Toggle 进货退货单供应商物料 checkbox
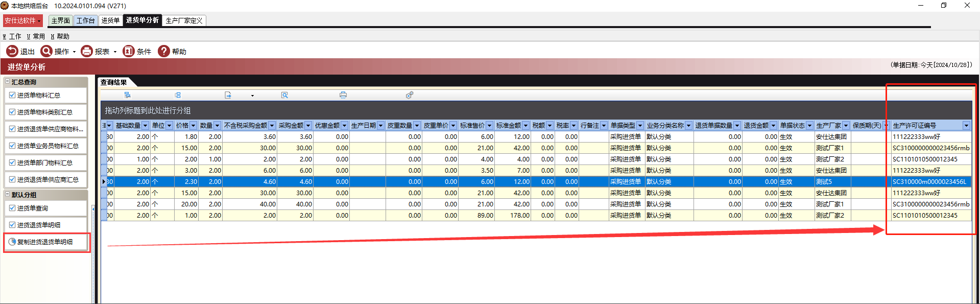 coord(12,129)
